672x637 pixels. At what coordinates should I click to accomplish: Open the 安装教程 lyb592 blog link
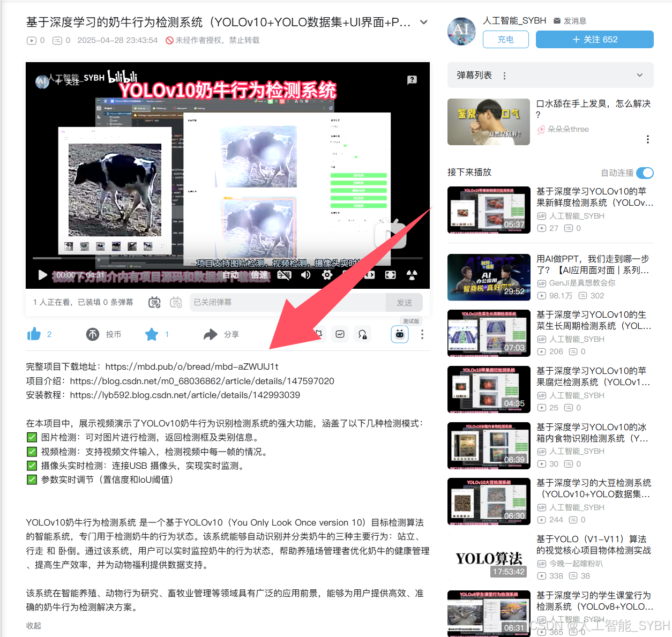click(185, 395)
